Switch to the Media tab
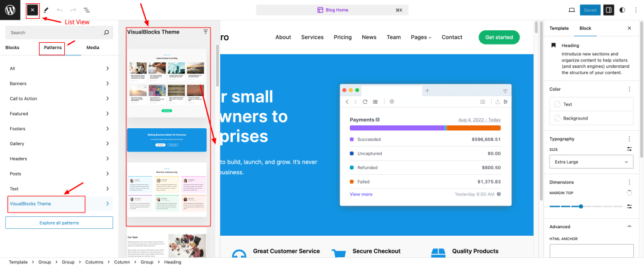644x266 pixels. (x=92, y=48)
